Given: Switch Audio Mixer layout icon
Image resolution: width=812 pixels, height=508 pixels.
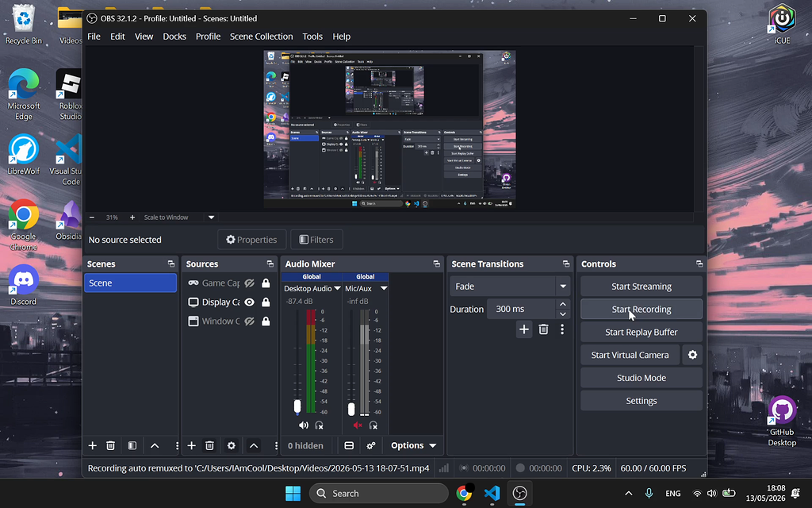Looking at the screenshot, I should click(349, 446).
